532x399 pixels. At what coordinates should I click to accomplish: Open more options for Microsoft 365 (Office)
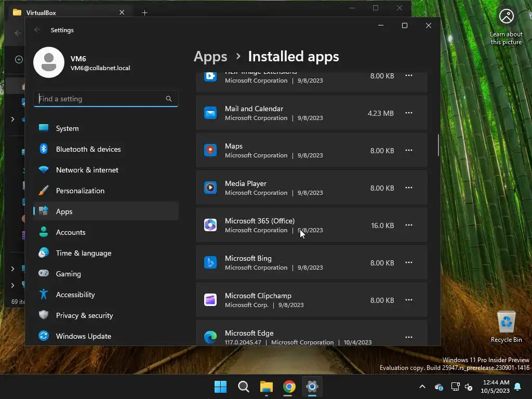(409, 225)
